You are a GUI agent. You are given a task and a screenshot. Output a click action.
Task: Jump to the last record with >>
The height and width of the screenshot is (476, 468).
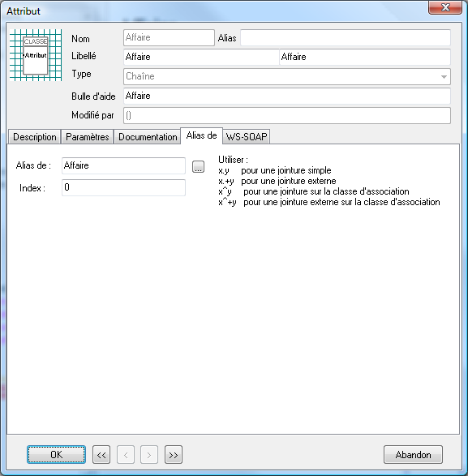174,454
